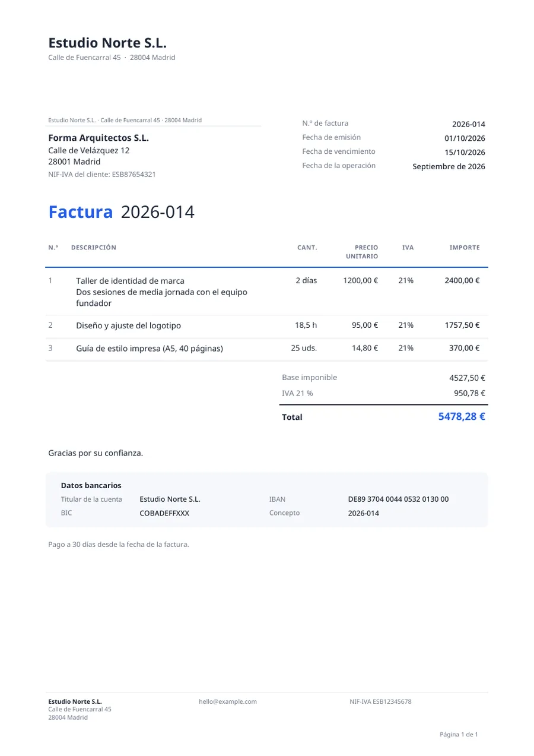Click 'Gracias por su confianza.' note
Screen dimensions: 534x756
[x=96, y=453]
